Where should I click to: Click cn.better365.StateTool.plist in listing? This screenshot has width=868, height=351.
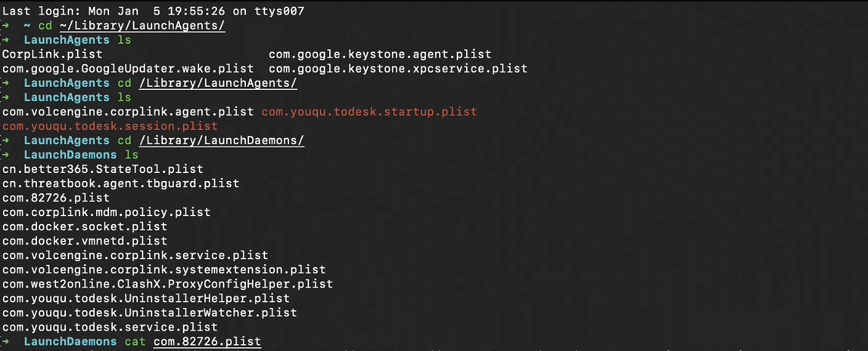click(102, 169)
